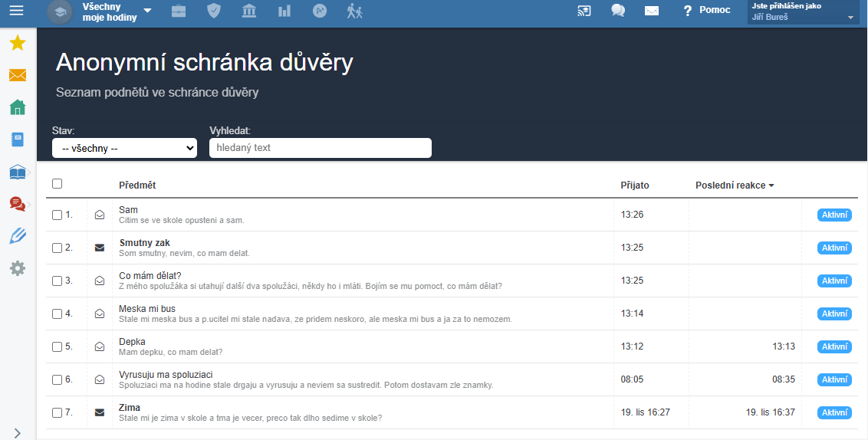Click the yellow star favorites sidebar icon
Viewport: 868px width, 440px height.
click(18, 43)
